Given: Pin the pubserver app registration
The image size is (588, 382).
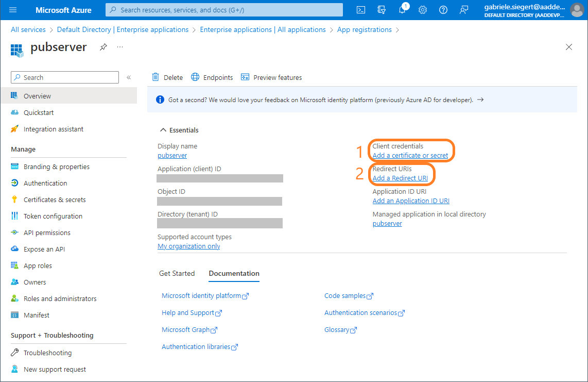Looking at the screenshot, I should pos(103,47).
